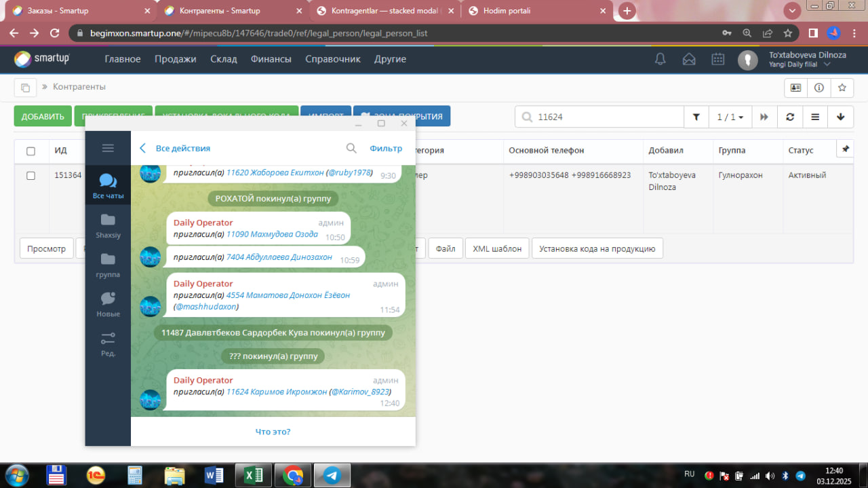This screenshot has width=868, height=488.
Task: Open the notifications bell icon
Action: (x=660, y=60)
